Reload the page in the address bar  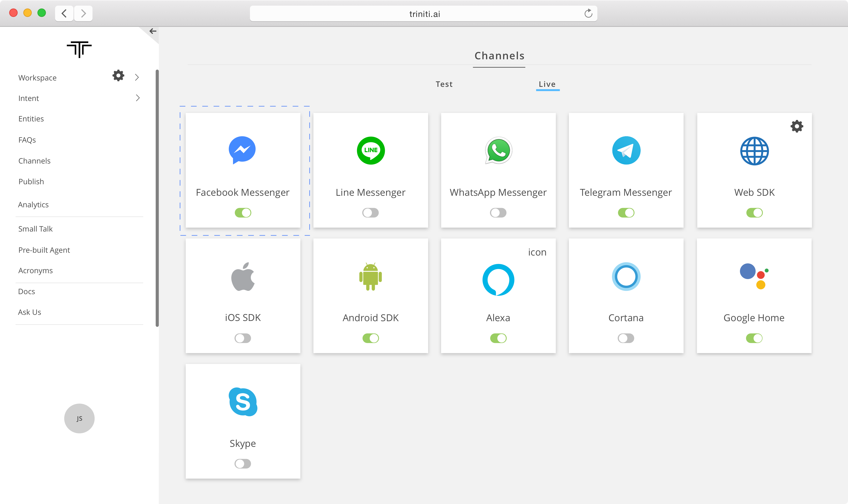[588, 14]
